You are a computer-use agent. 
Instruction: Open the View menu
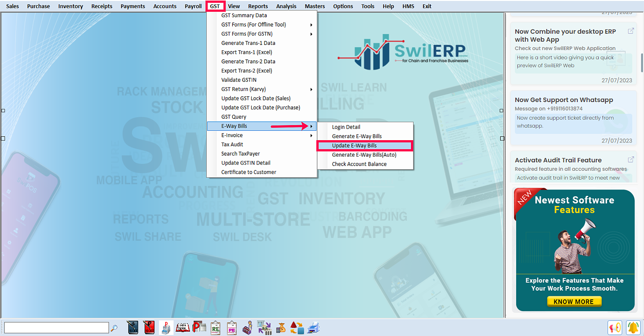(234, 6)
